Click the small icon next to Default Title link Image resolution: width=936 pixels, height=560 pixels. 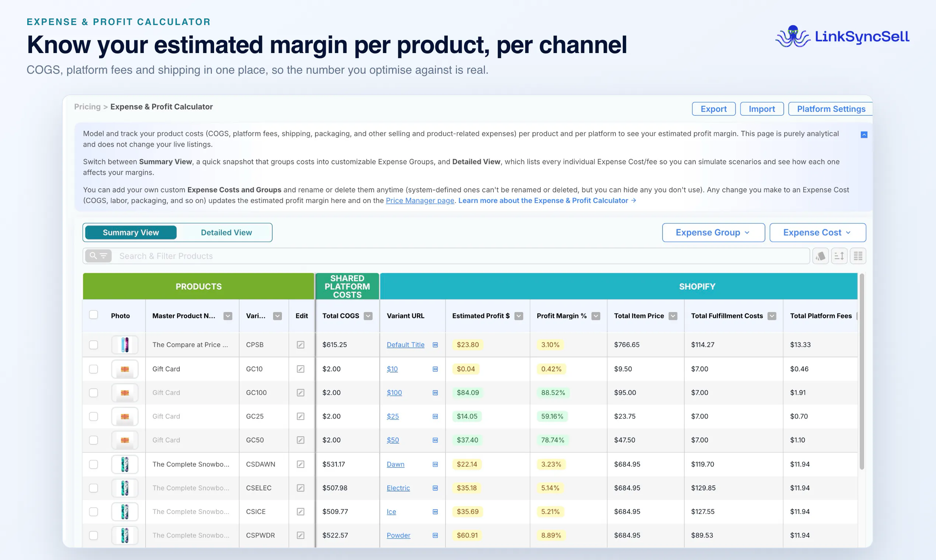pos(435,344)
